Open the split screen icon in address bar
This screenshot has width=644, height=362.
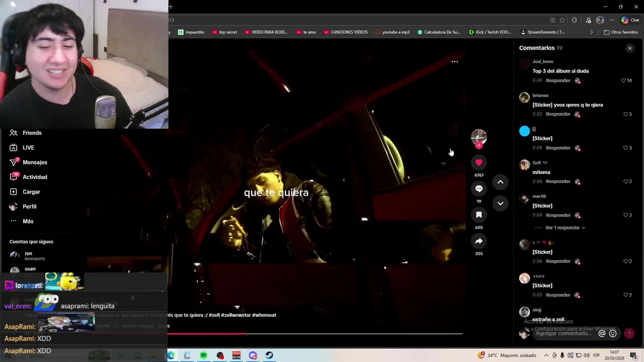pos(552,20)
